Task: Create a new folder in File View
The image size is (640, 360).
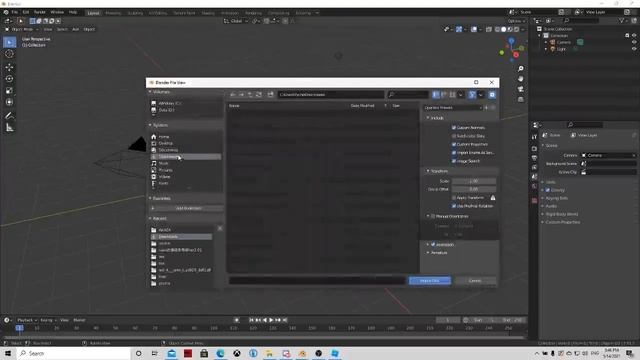Action: (x=270, y=95)
